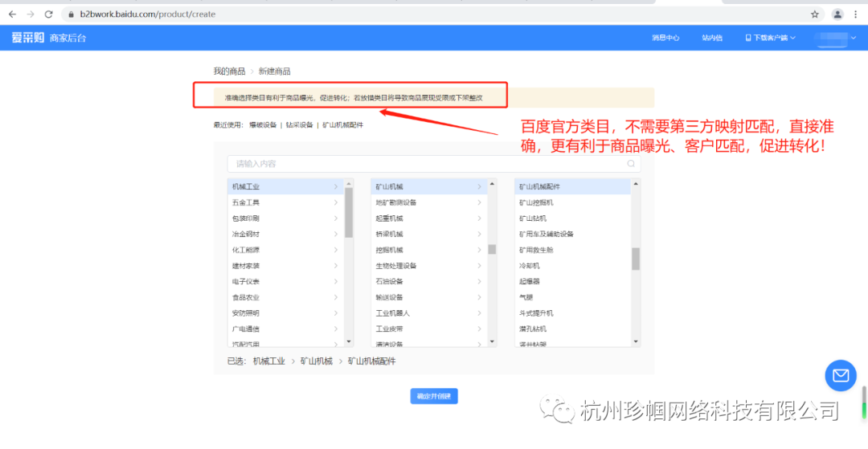Open Chrome profile avatar
Image resolution: width=868 pixels, height=449 pixels.
(x=838, y=14)
